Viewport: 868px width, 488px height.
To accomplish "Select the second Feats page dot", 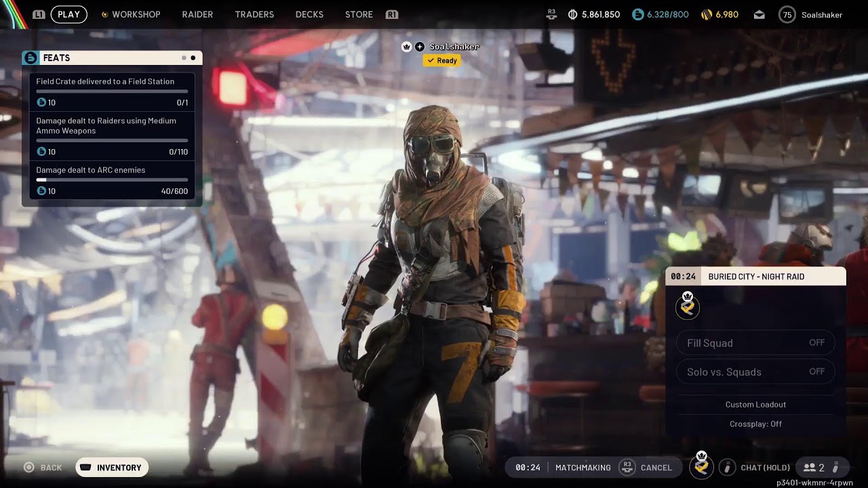I will pyautogui.click(x=193, y=58).
